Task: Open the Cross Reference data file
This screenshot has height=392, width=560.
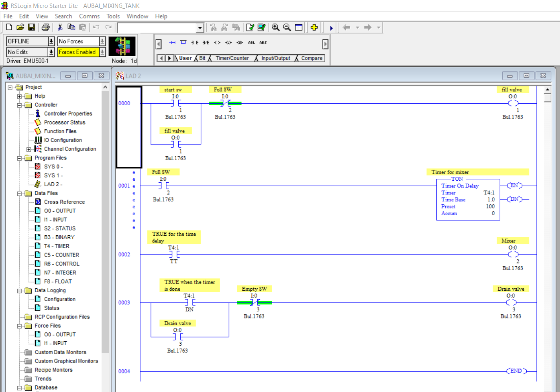Action: [x=65, y=202]
